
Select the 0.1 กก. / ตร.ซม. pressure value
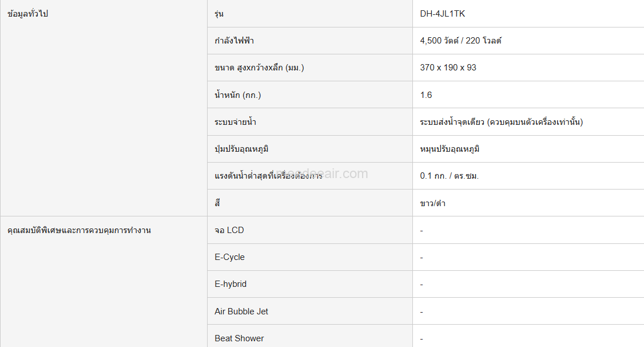(449, 176)
